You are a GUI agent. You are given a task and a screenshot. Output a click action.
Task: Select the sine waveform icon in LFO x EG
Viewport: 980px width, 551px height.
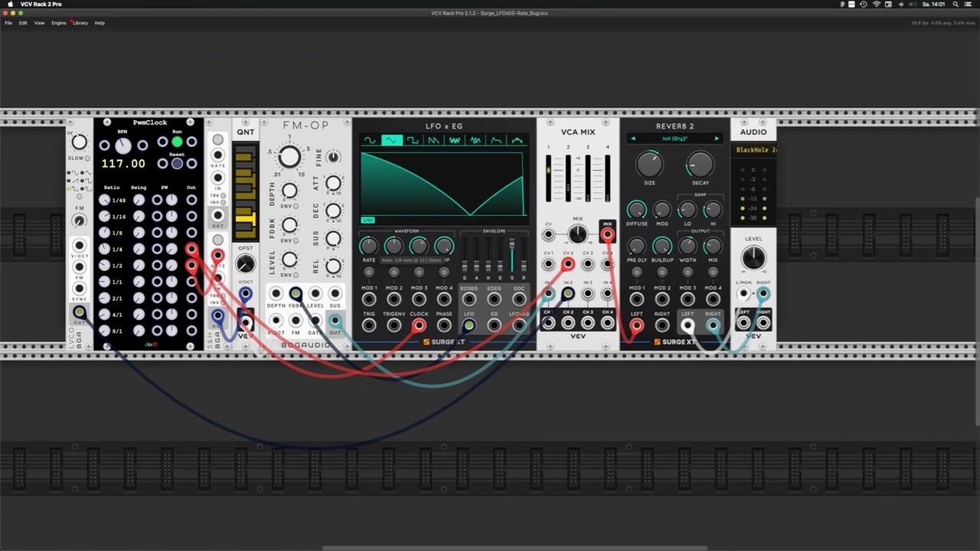click(371, 140)
